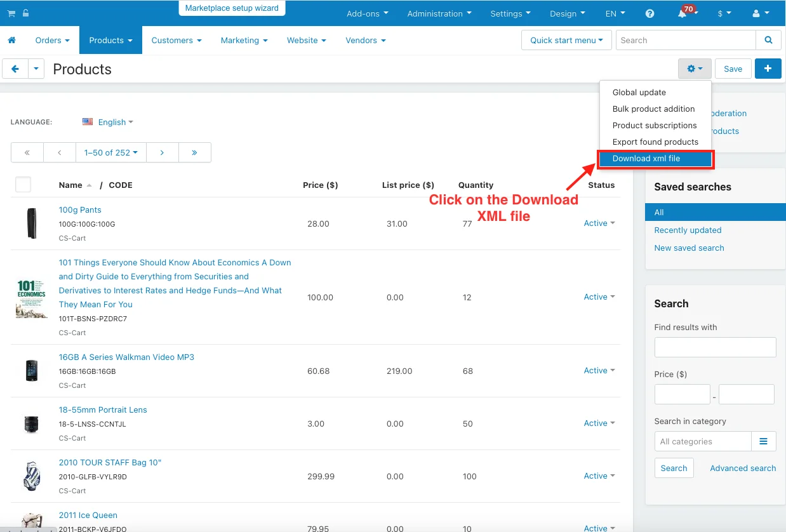Open the Administration dropdown

tap(439, 13)
